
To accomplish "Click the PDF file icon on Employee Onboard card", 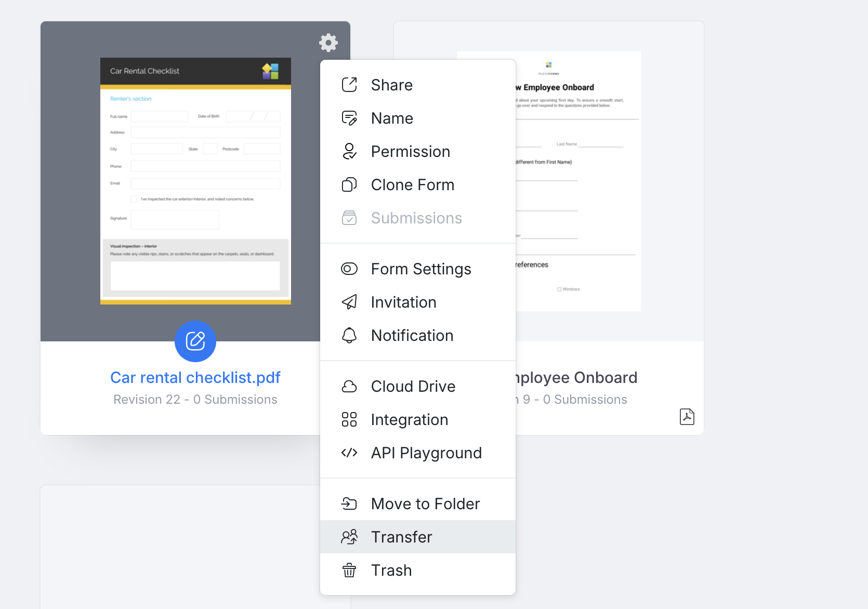I will click(x=687, y=416).
